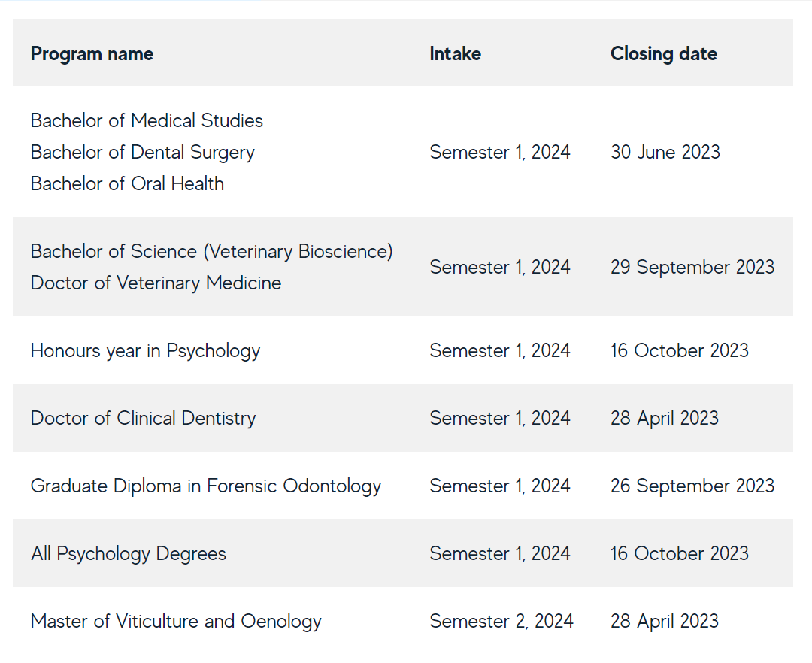Click the "Closing date" column header

[x=663, y=54]
